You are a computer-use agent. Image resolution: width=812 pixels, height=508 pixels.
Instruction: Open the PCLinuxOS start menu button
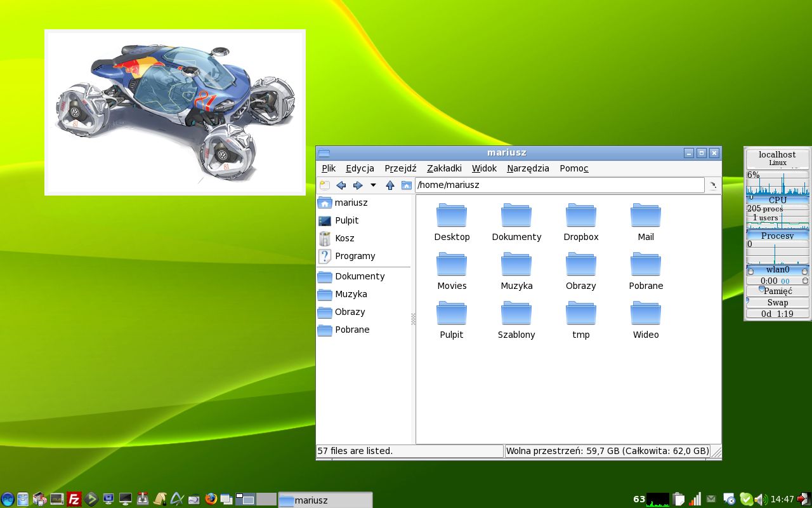tap(8, 500)
